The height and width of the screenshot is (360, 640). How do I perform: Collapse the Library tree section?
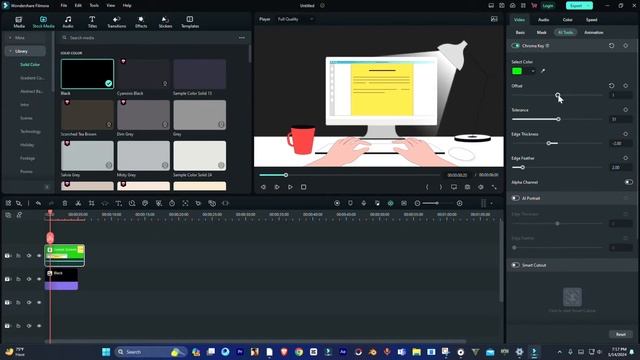[10, 51]
